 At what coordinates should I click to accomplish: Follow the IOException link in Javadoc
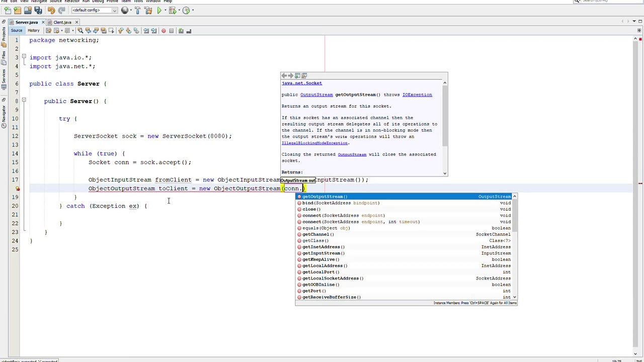coord(417,95)
